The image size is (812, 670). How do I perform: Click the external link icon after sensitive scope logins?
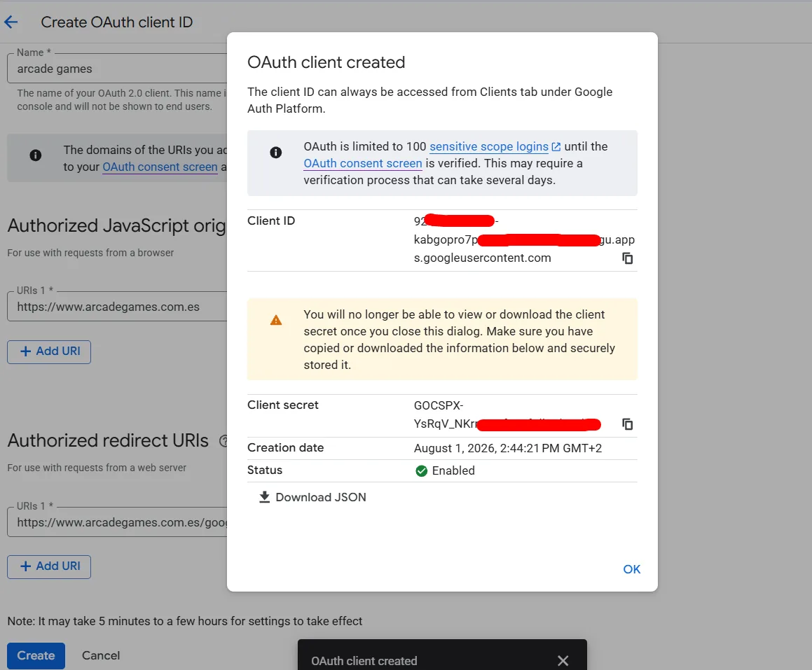click(556, 147)
